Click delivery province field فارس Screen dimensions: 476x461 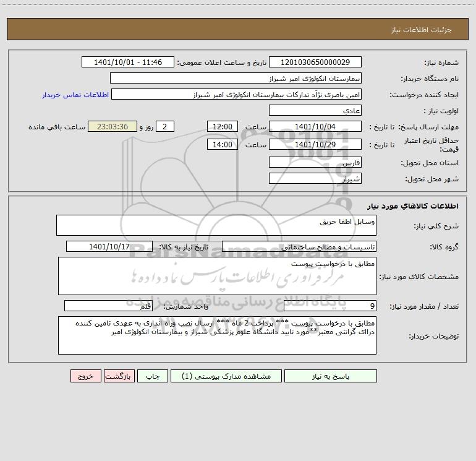point(315,162)
